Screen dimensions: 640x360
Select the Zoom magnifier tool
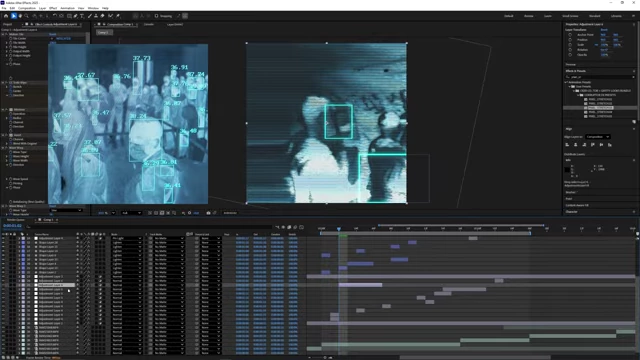[x=27, y=16]
